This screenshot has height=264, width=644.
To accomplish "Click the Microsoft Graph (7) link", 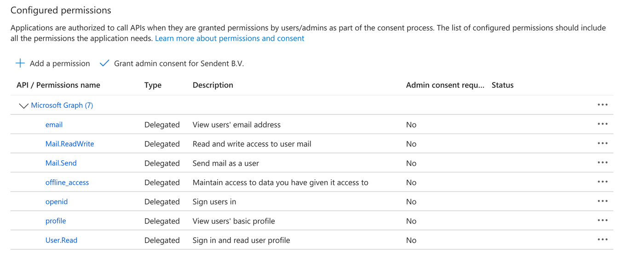I will click(62, 106).
